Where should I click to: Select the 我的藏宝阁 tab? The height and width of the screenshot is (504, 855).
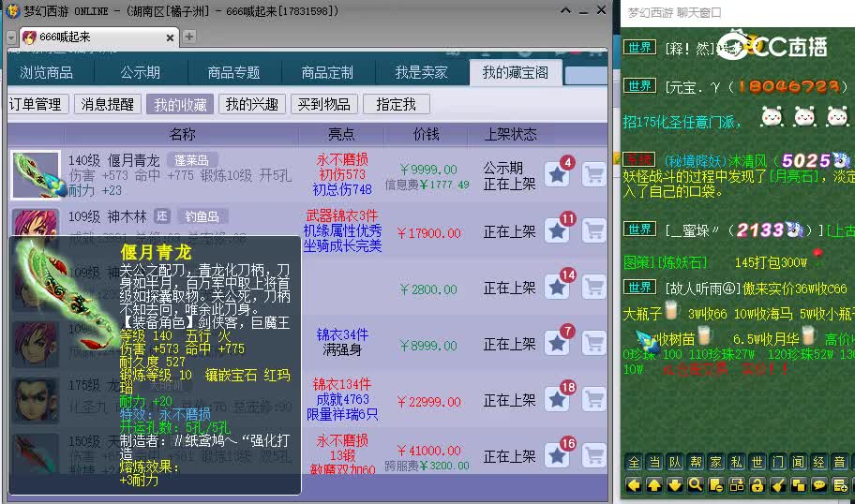point(516,72)
